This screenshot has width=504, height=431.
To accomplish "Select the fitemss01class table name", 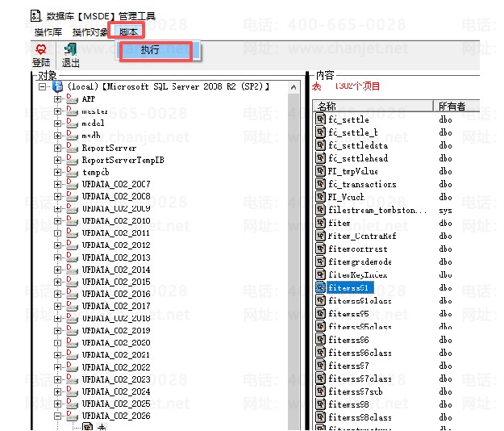I will [x=360, y=301].
